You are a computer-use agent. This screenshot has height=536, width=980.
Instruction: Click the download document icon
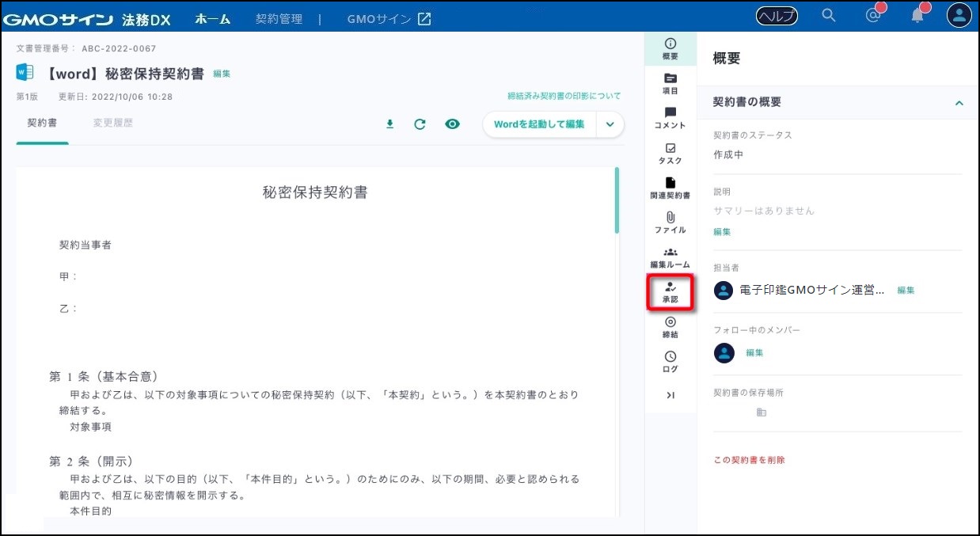click(x=389, y=124)
